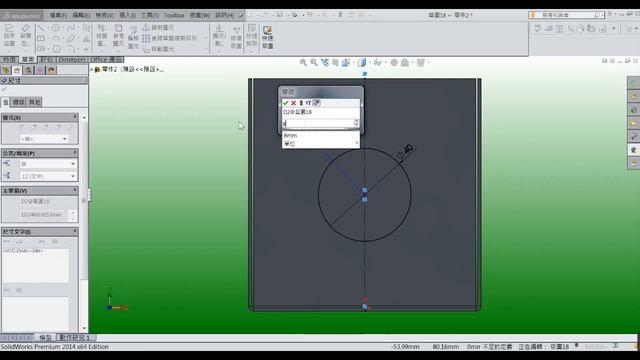Viewport: 640px width, 360px height.
Task: Click the Trim Entities tool
Action: point(102,36)
